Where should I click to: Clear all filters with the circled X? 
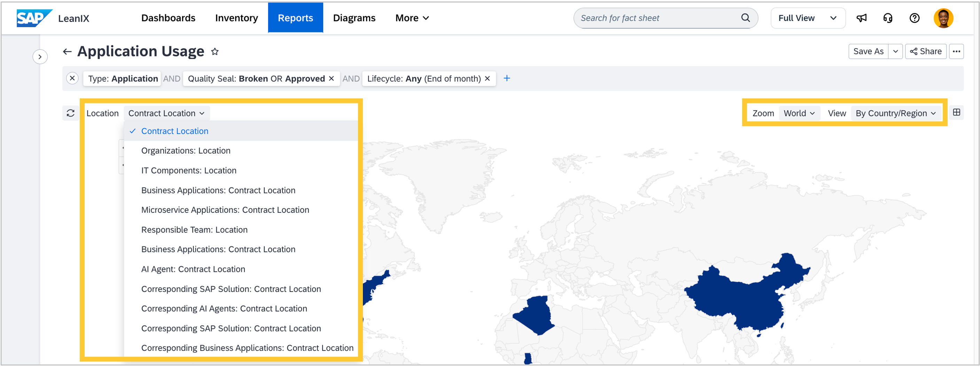point(72,78)
